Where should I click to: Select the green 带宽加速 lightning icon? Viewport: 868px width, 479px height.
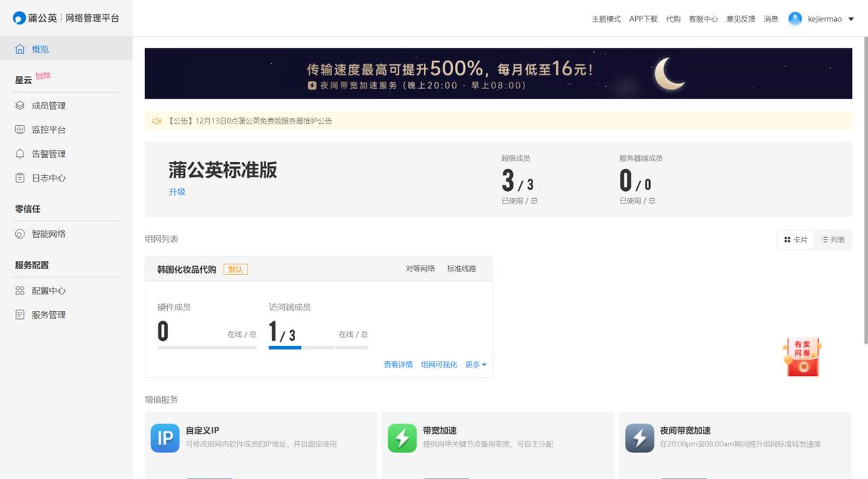tap(402, 438)
